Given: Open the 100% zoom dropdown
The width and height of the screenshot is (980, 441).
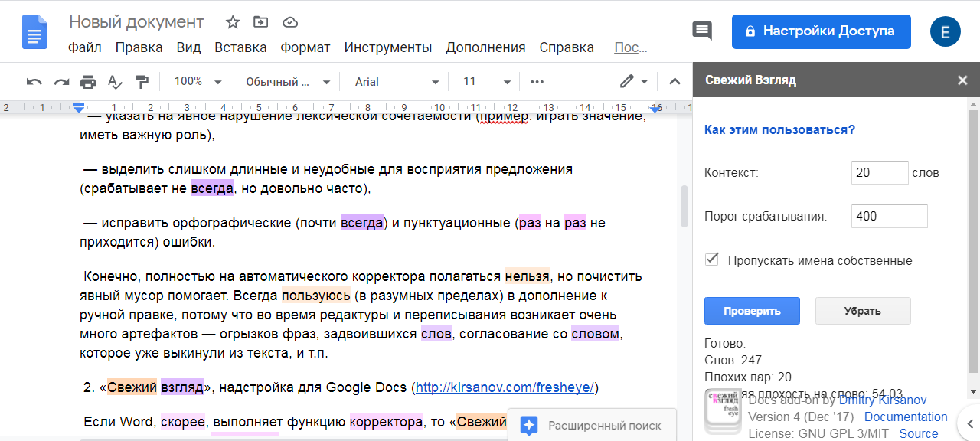Looking at the screenshot, I should (x=197, y=82).
